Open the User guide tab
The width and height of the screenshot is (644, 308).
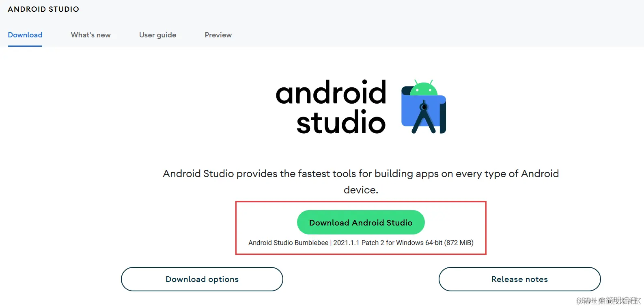point(157,35)
